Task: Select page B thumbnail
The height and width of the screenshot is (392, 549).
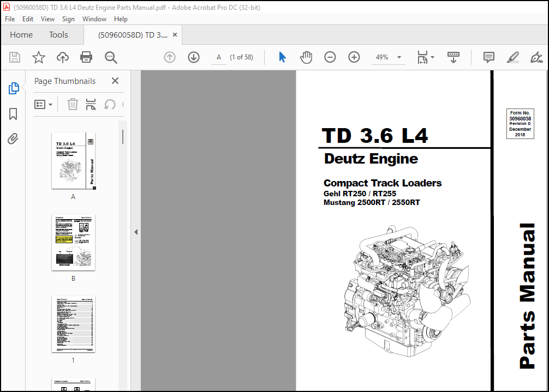Action: [73, 242]
